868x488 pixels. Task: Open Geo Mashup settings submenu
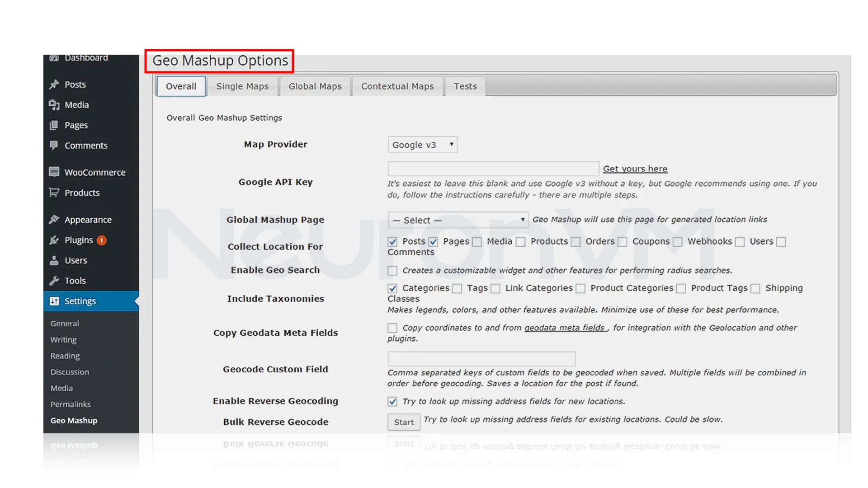point(74,421)
